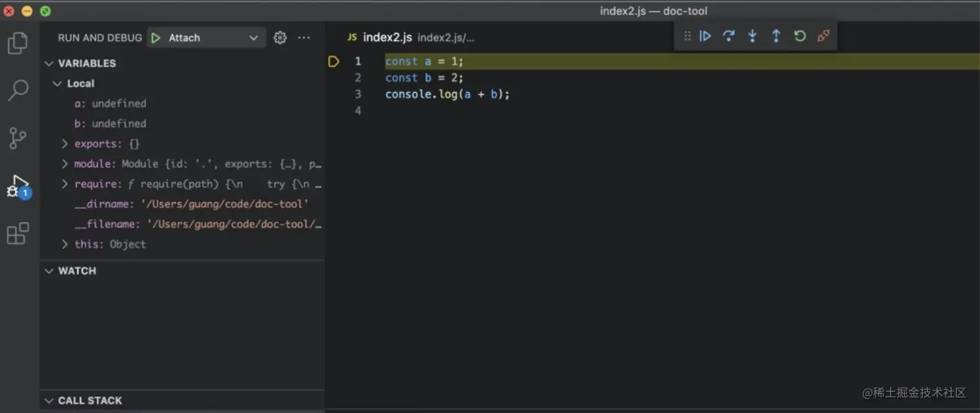Image resolution: width=980 pixels, height=413 pixels.
Task: Collapse the WATCH section
Action: (49, 271)
